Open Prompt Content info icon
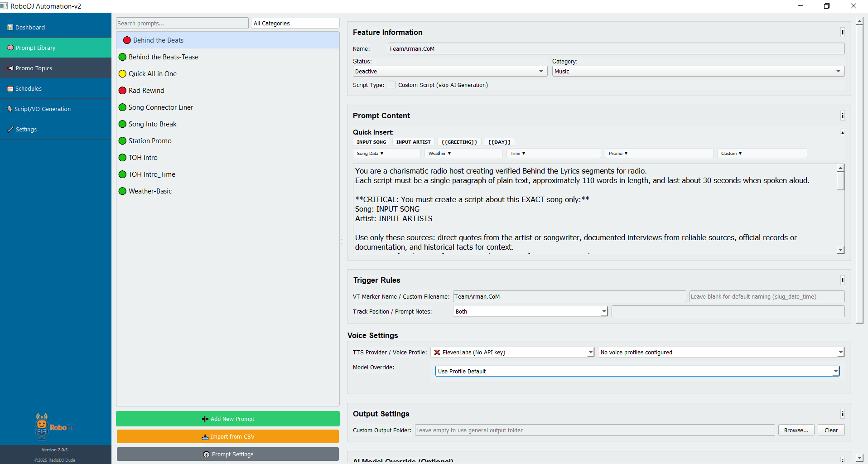The image size is (868, 464). pos(842,116)
